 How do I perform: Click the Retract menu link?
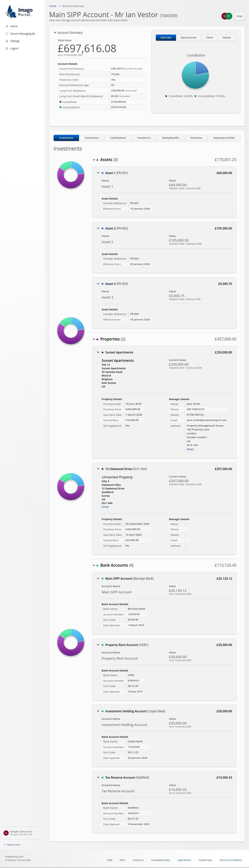click(14, 845)
